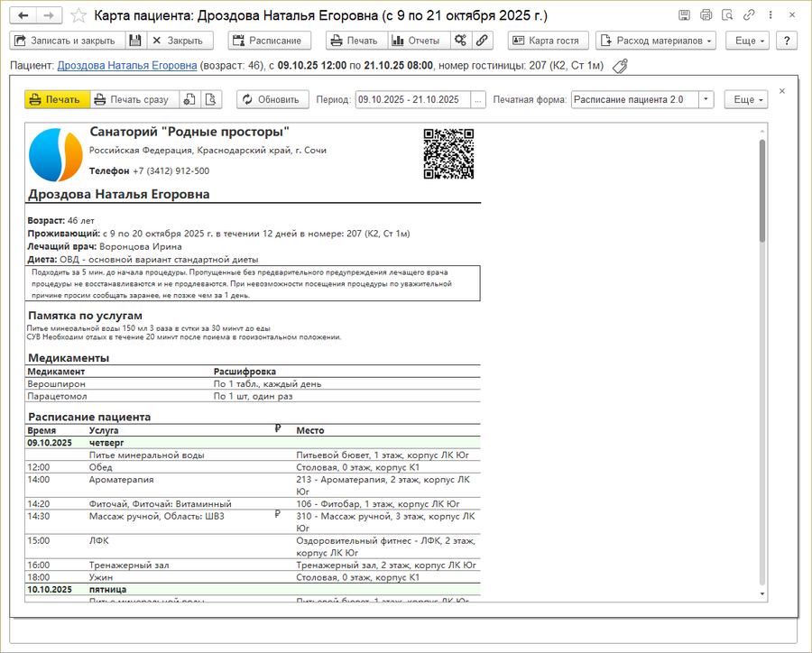This screenshot has width=812, height=653.
Task: Click the QR code in the schedule header
Action: pyautogui.click(x=448, y=153)
